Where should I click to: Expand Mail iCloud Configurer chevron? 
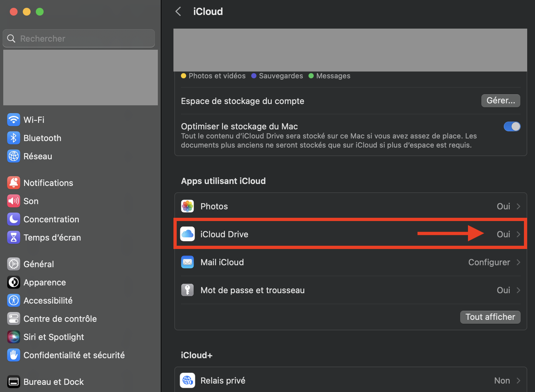pos(518,262)
